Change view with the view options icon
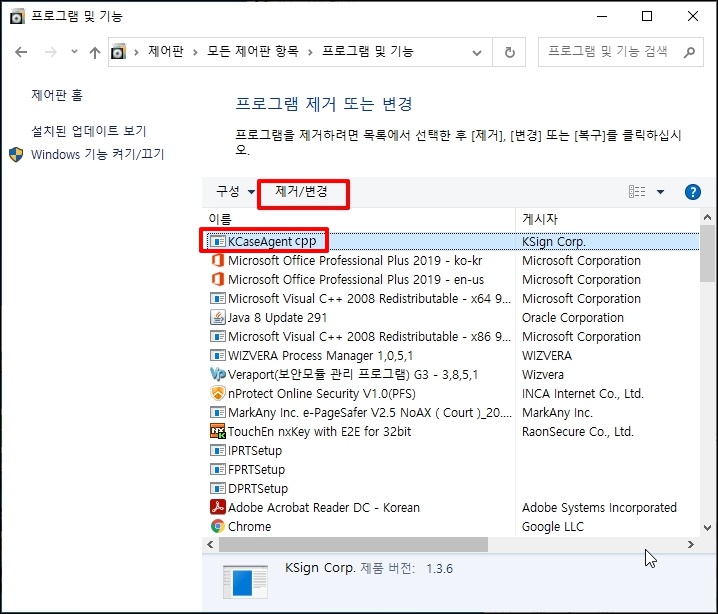This screenshot has width=718, height=614. point(637,191)
